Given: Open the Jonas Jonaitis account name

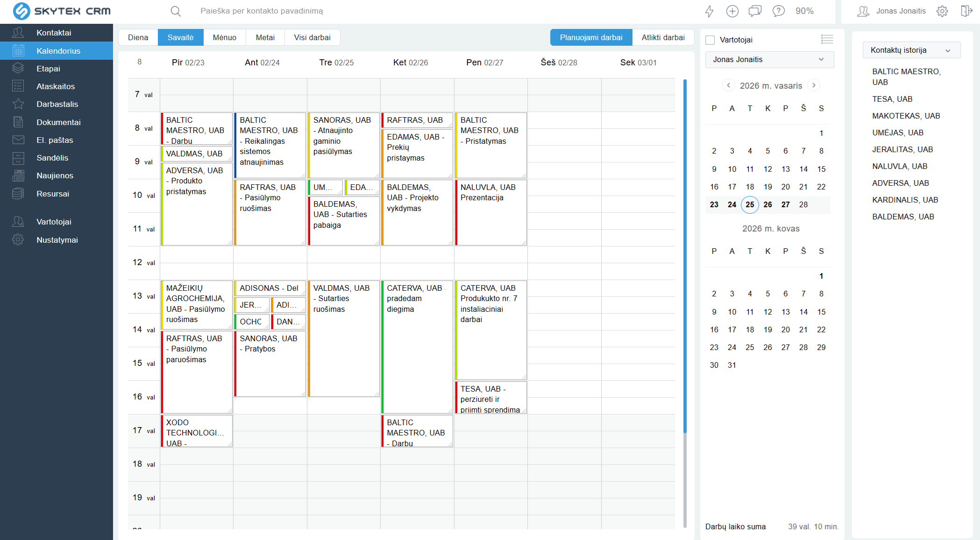Looking at the screenshot, I should tap(901, 11).
